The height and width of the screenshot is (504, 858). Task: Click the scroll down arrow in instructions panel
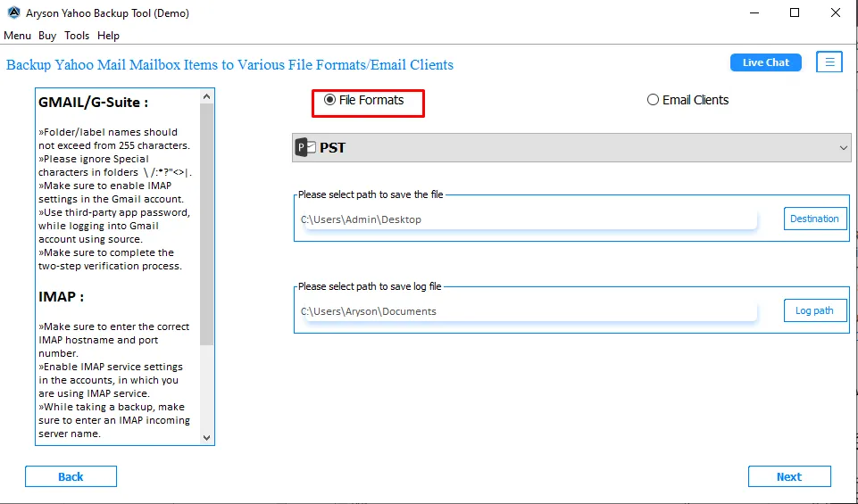pyautogui.click(x=206, y=437)
